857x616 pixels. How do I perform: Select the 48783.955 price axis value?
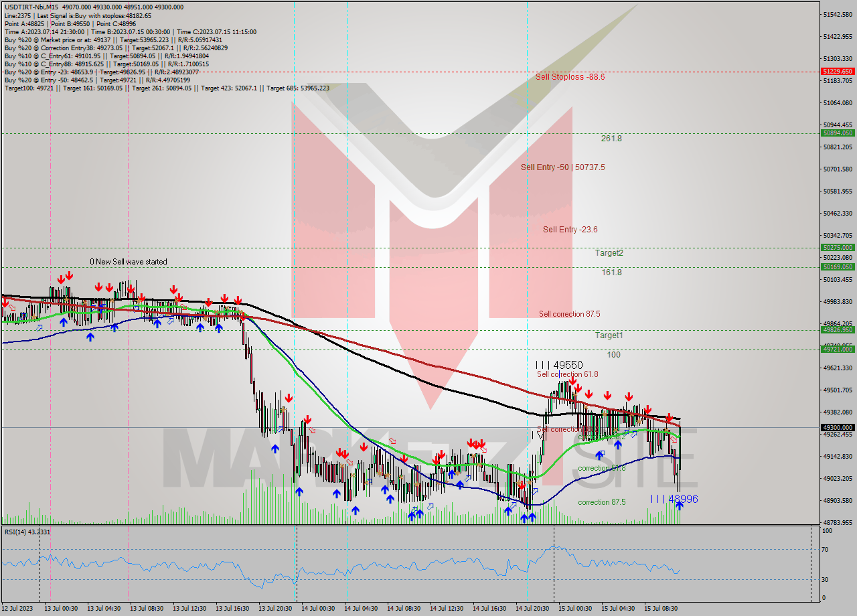click(838, 522)
